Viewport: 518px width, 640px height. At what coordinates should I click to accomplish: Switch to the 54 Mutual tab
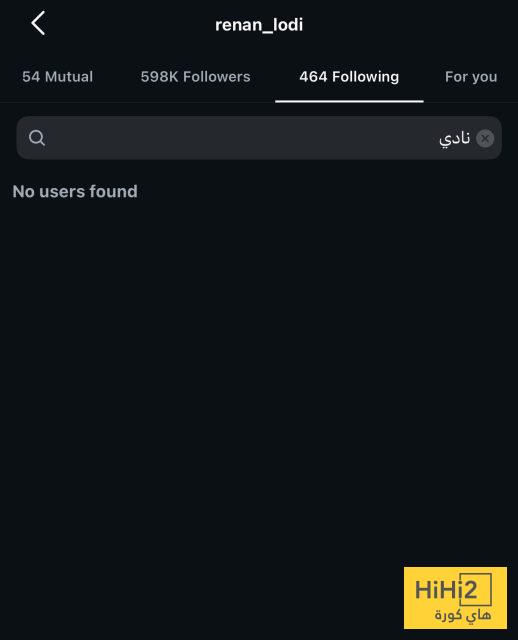click(58, 77)
